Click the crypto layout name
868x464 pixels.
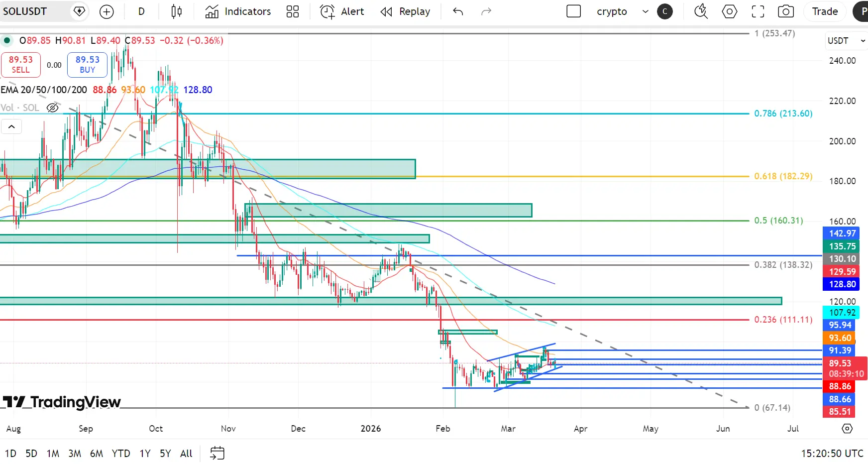[x=612, y=11]
